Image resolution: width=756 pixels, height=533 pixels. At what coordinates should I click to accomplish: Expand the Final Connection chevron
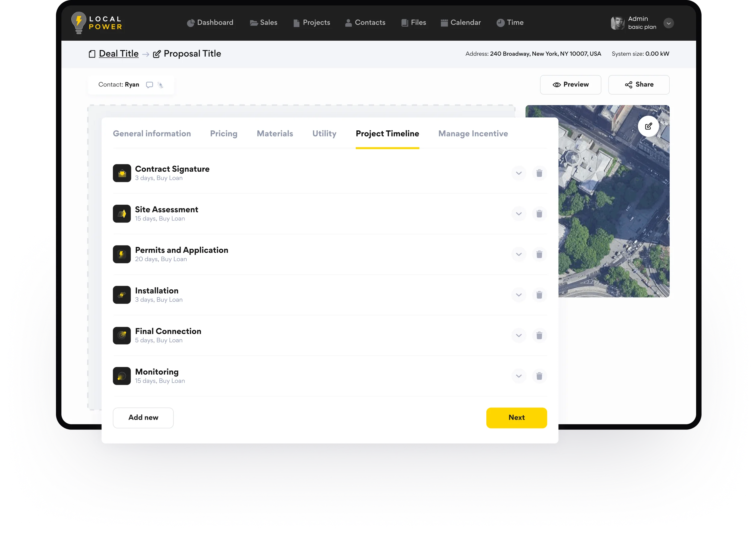[x=519, y=335]
